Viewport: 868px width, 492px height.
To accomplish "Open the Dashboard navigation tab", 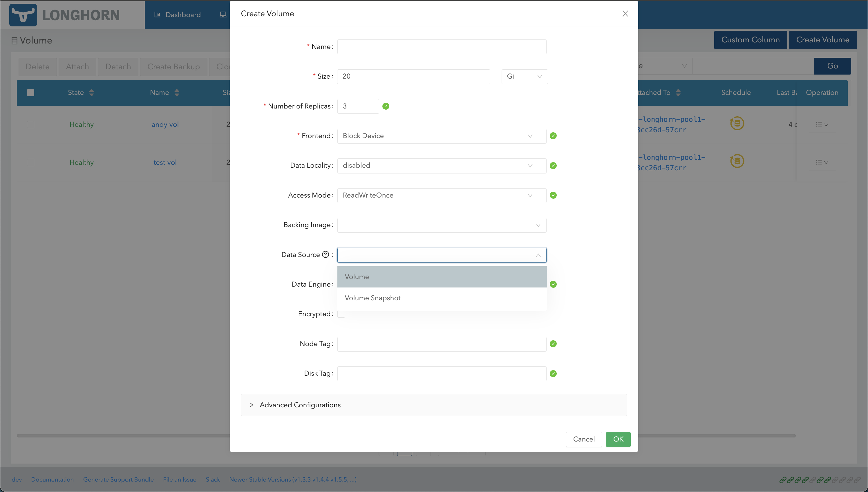I will click(x=178, y=15).
